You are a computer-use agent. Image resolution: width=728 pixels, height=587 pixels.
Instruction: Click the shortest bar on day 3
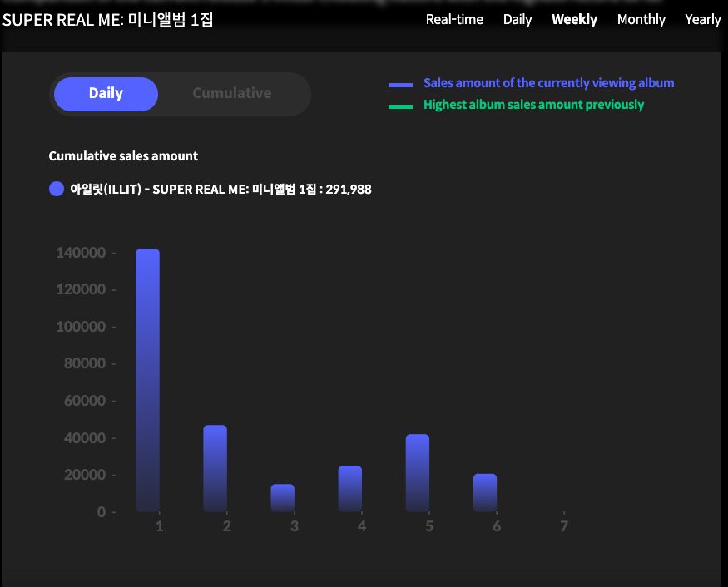[282, 499]
